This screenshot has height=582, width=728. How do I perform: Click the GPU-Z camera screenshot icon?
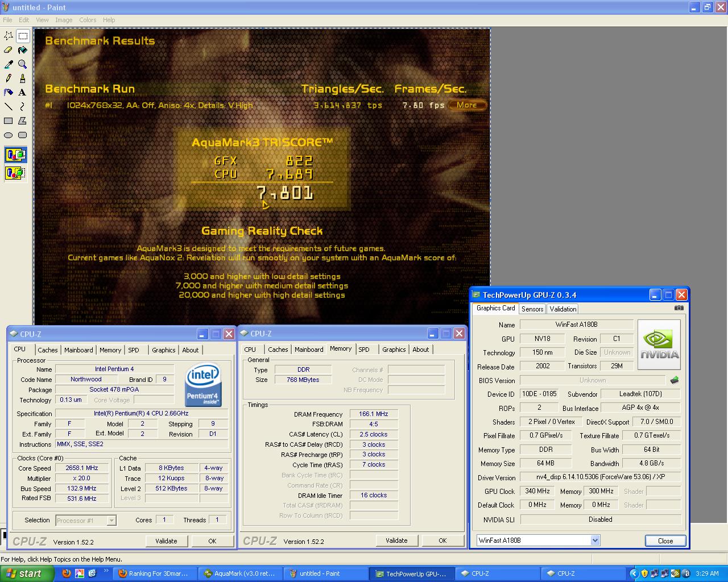(x=679, y=308)
